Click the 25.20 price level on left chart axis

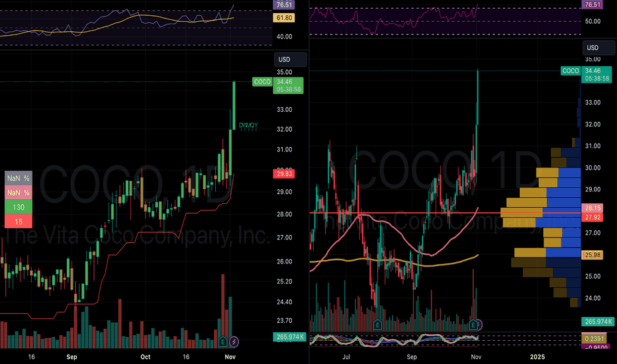(285, 282)
